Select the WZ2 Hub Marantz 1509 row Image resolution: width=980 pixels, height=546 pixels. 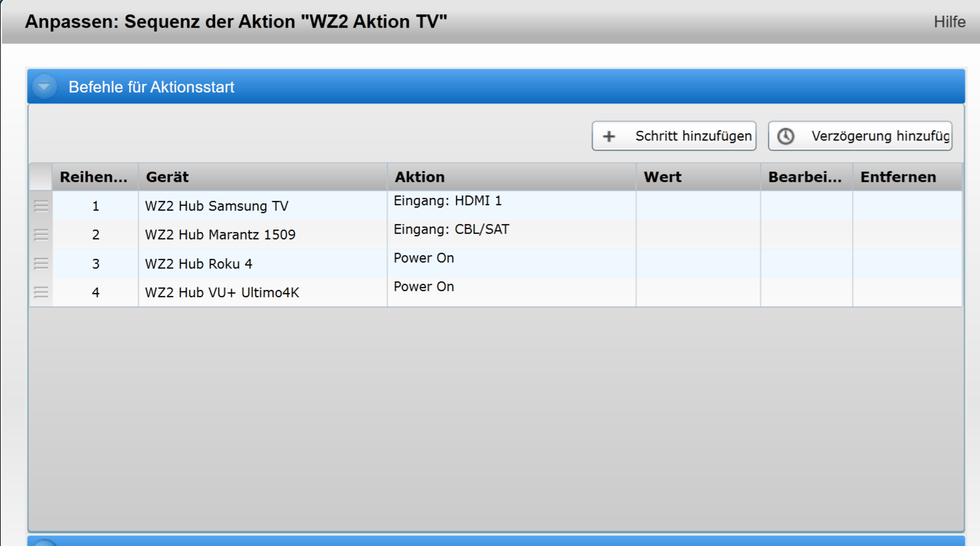click(x=220, y=235)
